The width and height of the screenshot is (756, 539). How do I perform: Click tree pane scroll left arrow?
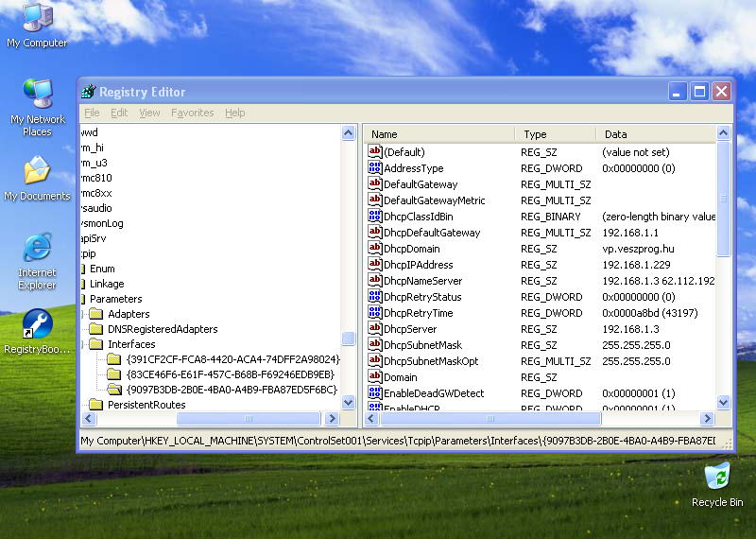(89, 418)
